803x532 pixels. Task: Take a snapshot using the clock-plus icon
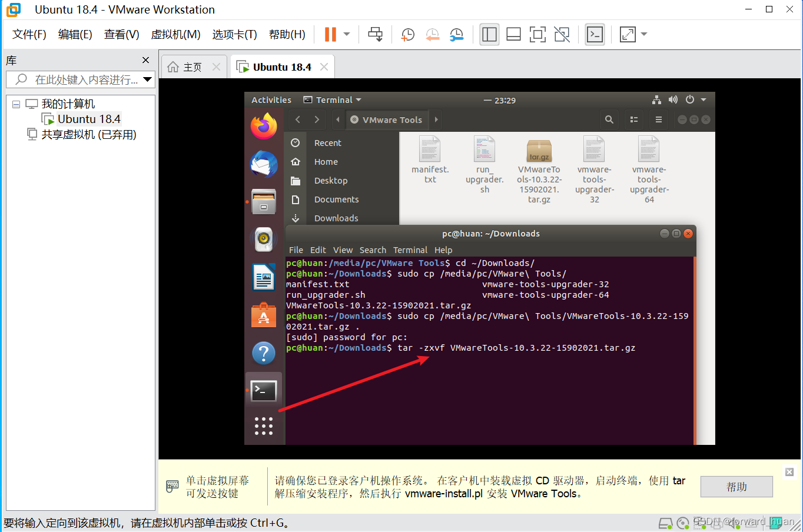(407, 35)
